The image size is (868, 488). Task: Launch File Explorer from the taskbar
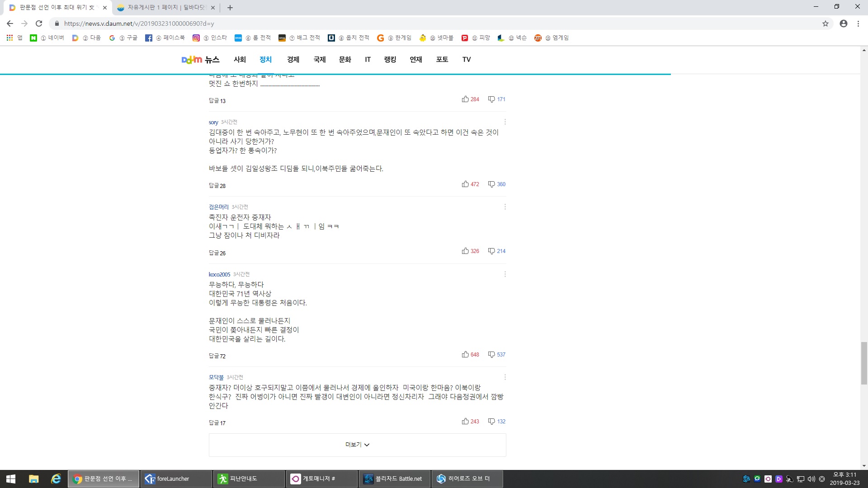(x=34, y=479)
